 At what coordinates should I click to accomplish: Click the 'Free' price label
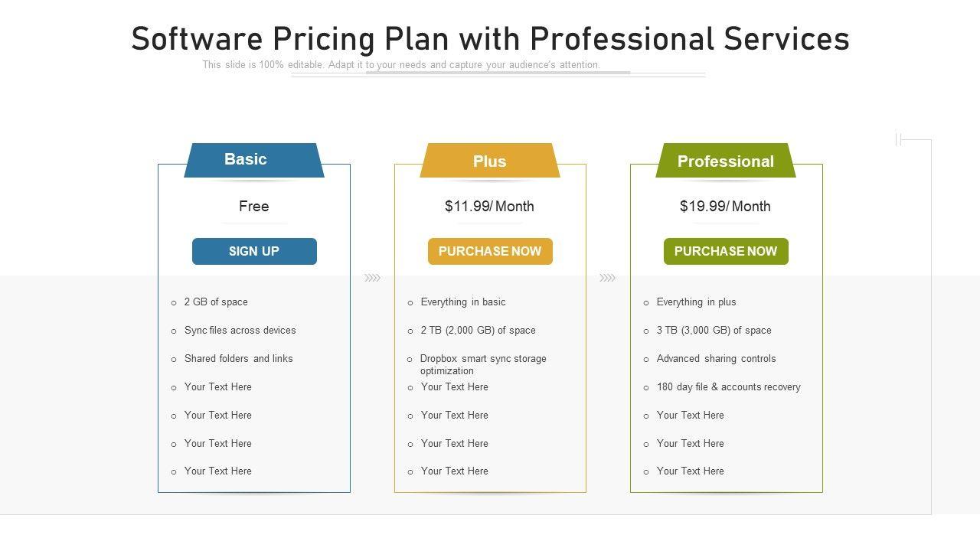point(253,206)
